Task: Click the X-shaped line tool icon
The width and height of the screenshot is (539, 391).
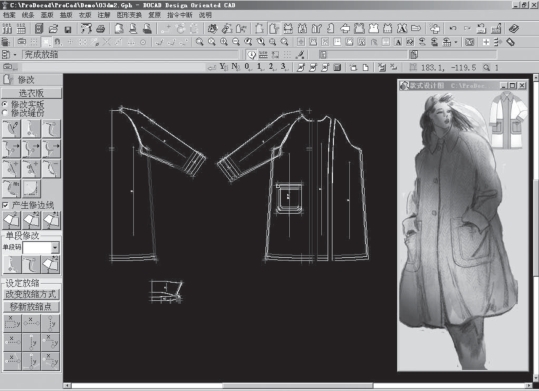Action: click(x=107, y=42)
